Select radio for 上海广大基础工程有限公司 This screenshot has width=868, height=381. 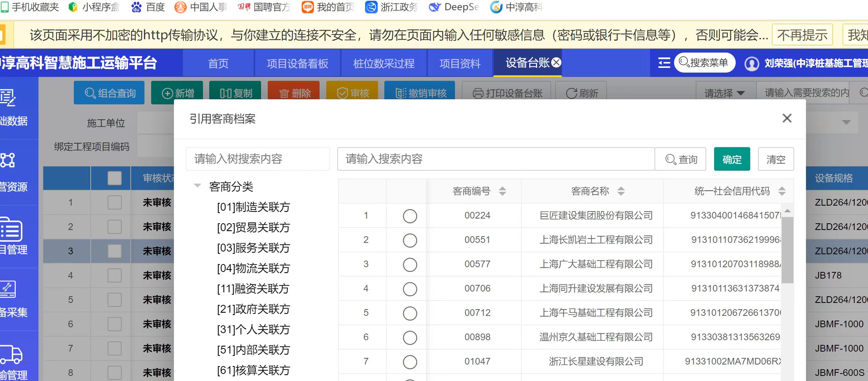pyautogui.click(x=410, y=264)
